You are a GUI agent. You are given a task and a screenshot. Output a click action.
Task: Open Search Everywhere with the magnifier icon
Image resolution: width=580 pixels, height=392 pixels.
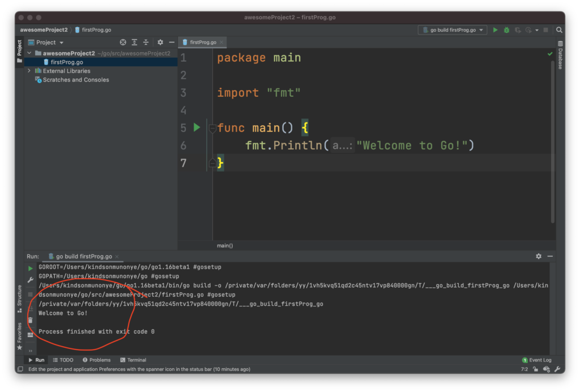[559, 29]
